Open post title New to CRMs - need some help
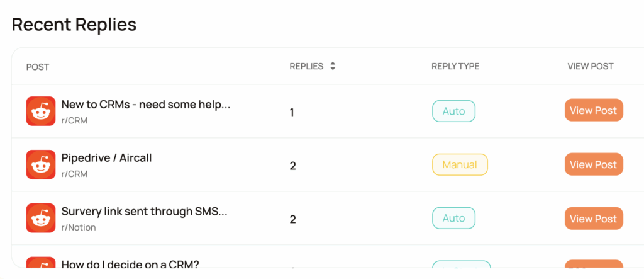Viewport: 644px width, 279px height. 146,105
